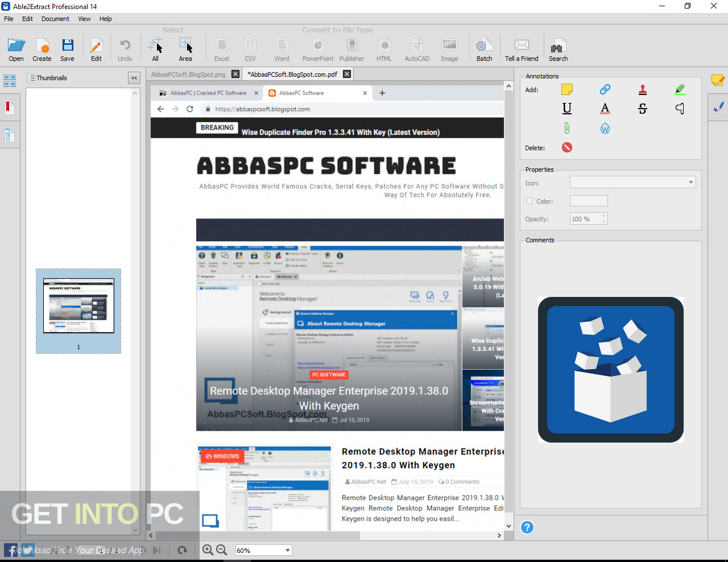Convert to Word icon
The width and height of the screenshot is (728, 562).
[x=282, y=46]
